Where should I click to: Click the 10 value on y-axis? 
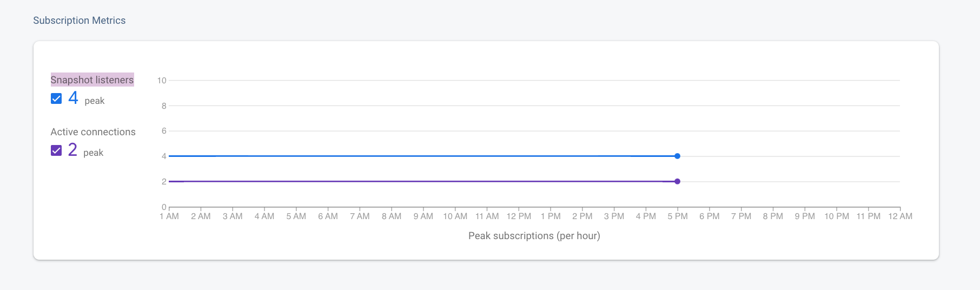coord(162,81)
